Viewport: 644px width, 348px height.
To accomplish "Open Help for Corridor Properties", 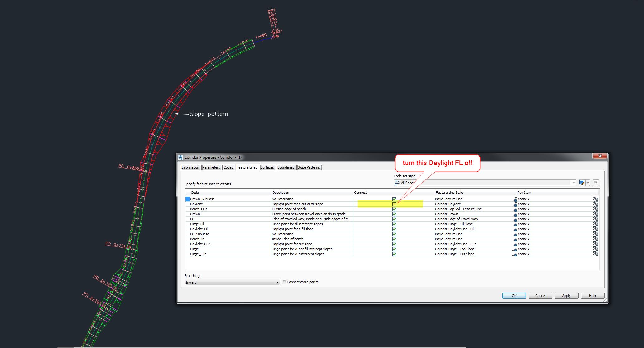I will coord(593,296).
